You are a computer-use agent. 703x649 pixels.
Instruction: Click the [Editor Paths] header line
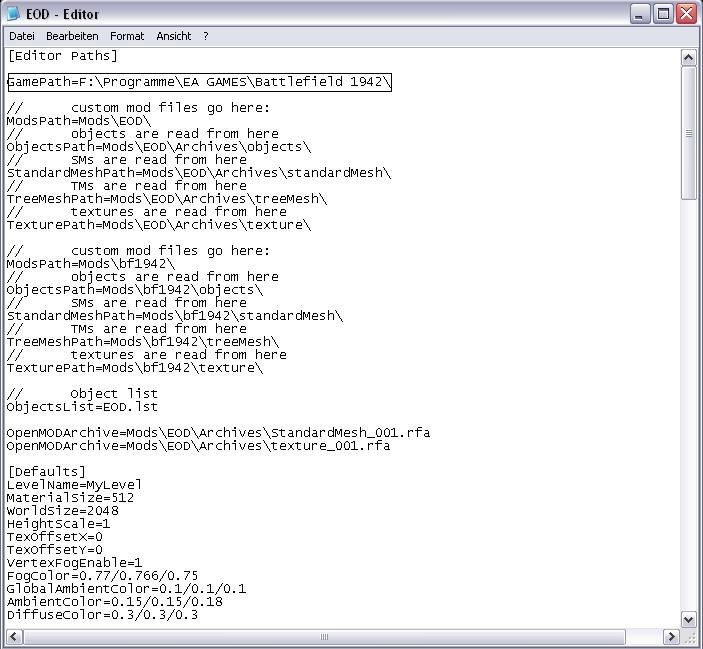click(x=63, y=56)
